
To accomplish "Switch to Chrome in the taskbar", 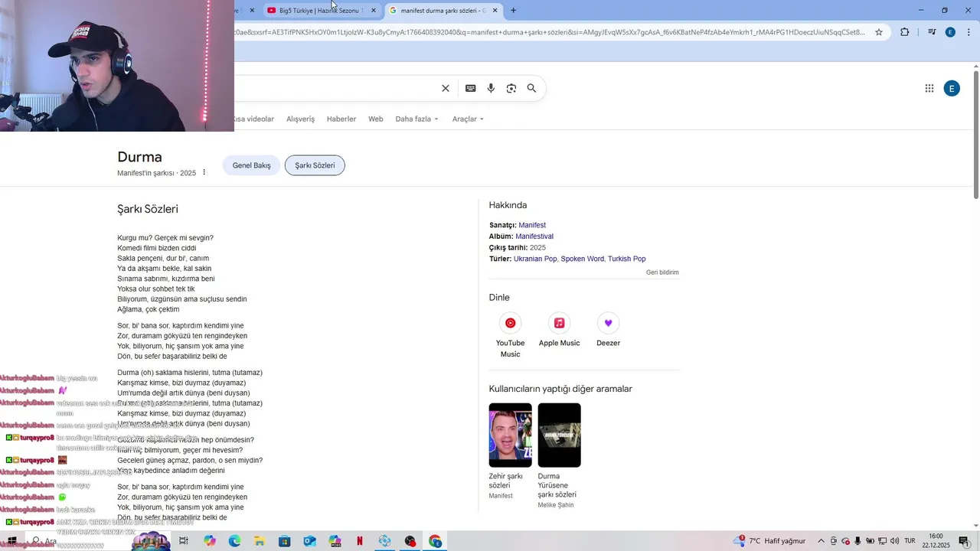I will pos(435,541).
